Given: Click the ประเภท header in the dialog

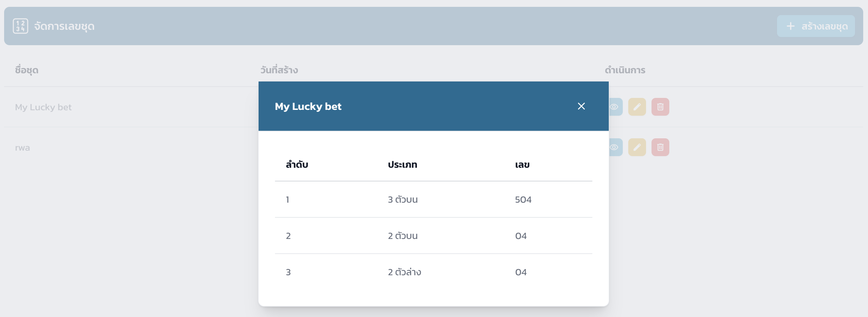Looking at the screenshot, I should [x=403, y=165].
